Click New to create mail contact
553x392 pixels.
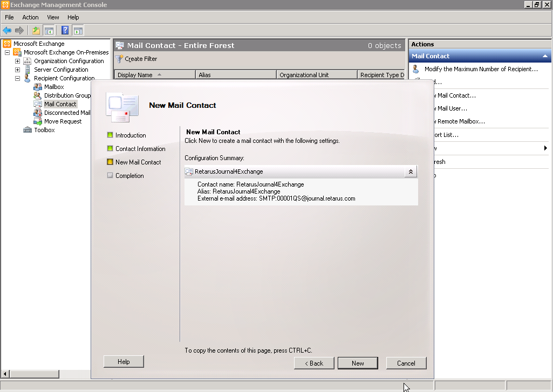tap(358, 363)
